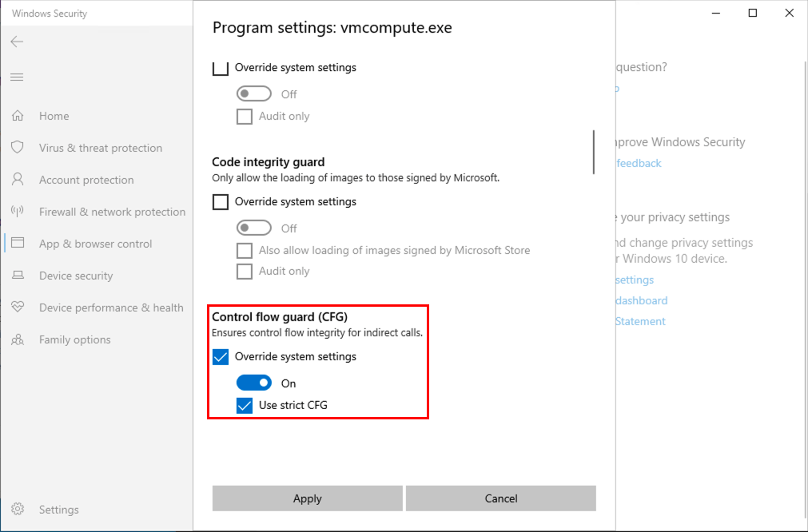The image size is (808, 532).
Task: Click the Windows Security window title
Action: [50, 14]
